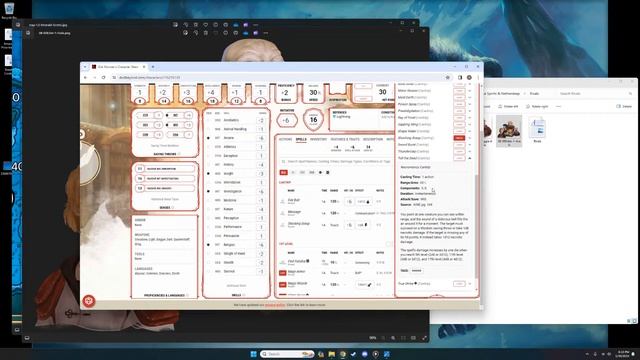The width and height of the screenshot is (640, 360).
Task: Open File Explorer from the taskbar
Action: click(331, 354)
